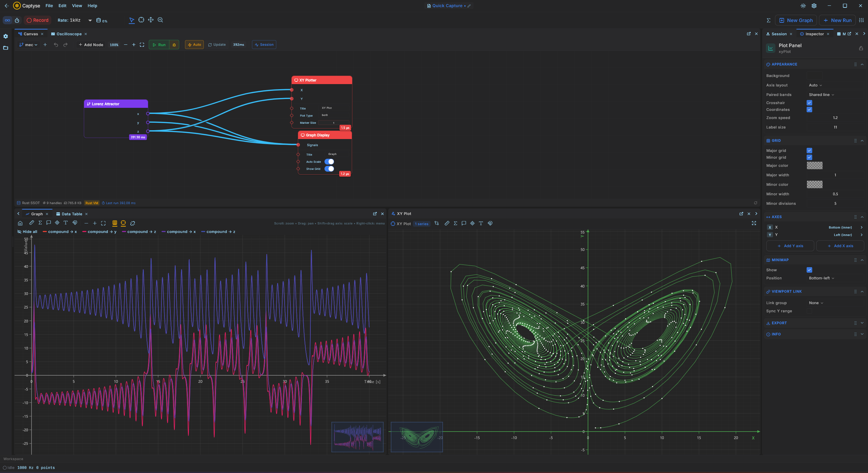Open the Major color swatch

tap(814, 165)
